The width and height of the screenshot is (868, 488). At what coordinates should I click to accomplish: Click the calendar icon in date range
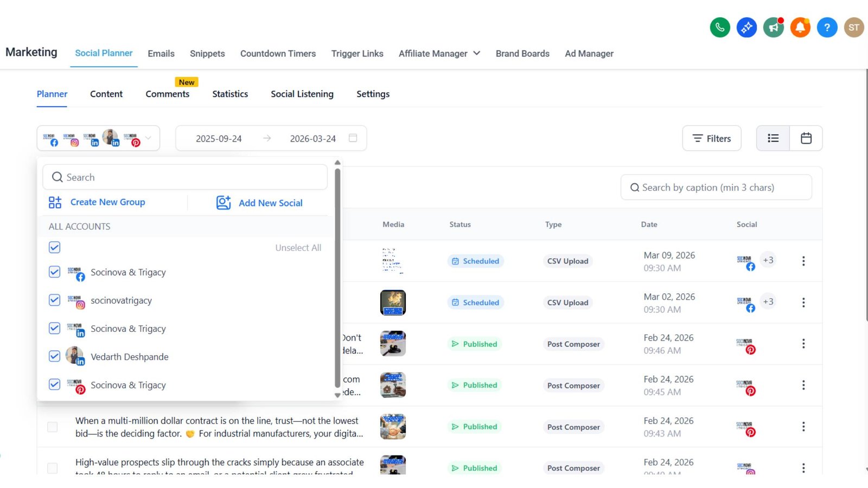[353, 138]
